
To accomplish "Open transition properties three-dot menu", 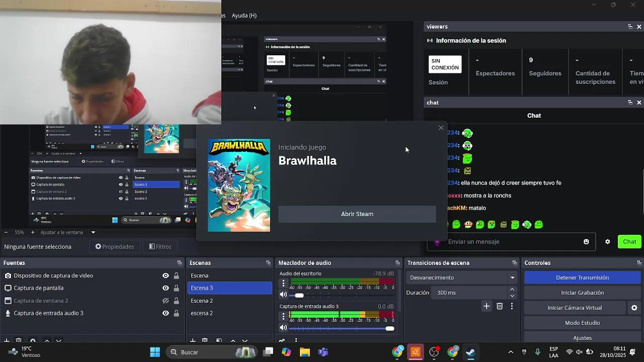I will click(512, 306).
